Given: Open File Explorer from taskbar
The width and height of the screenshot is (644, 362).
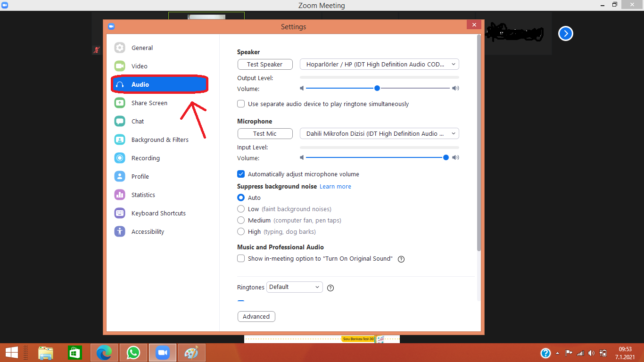Looking at the screenshot, I should pos(46,353).
